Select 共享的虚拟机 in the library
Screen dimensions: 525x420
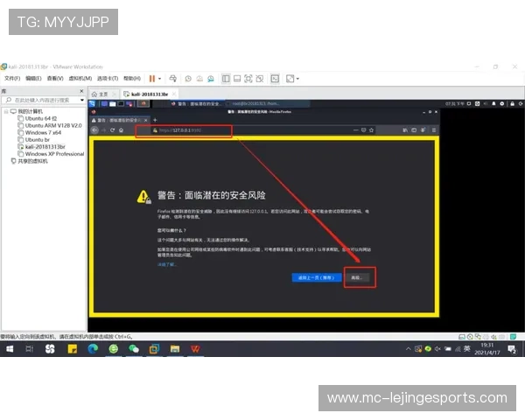(x=30, y=161)
